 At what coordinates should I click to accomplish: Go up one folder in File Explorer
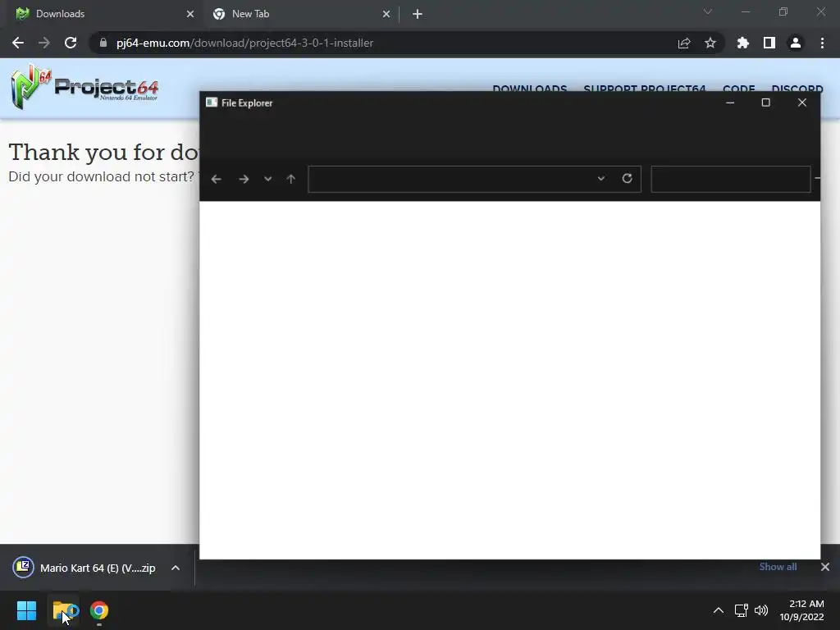291,179
